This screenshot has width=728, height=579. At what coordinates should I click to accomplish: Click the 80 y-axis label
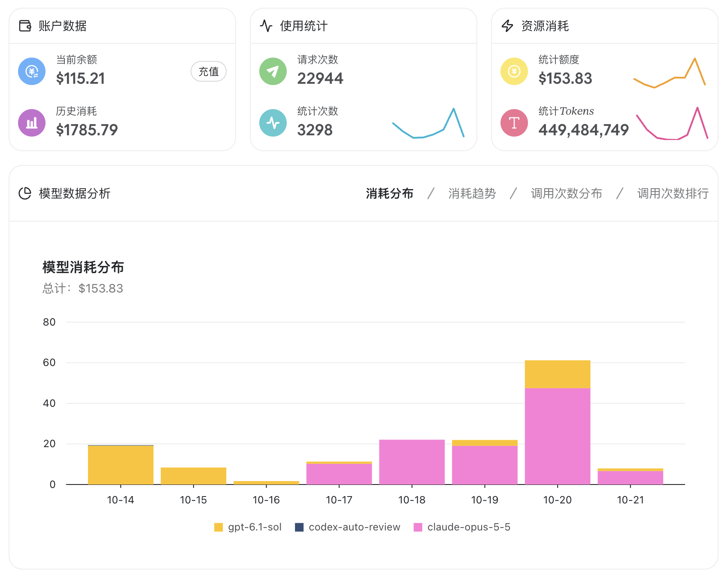point(49,322)
